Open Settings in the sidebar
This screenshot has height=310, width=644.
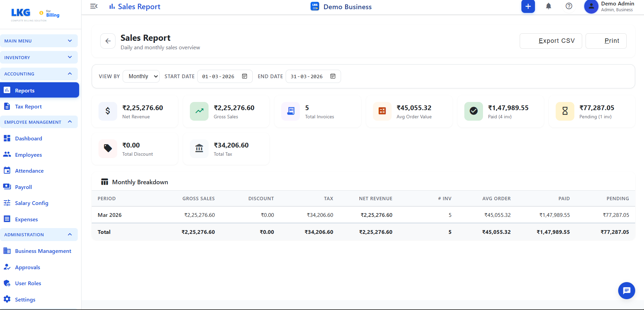coord(39,299)
